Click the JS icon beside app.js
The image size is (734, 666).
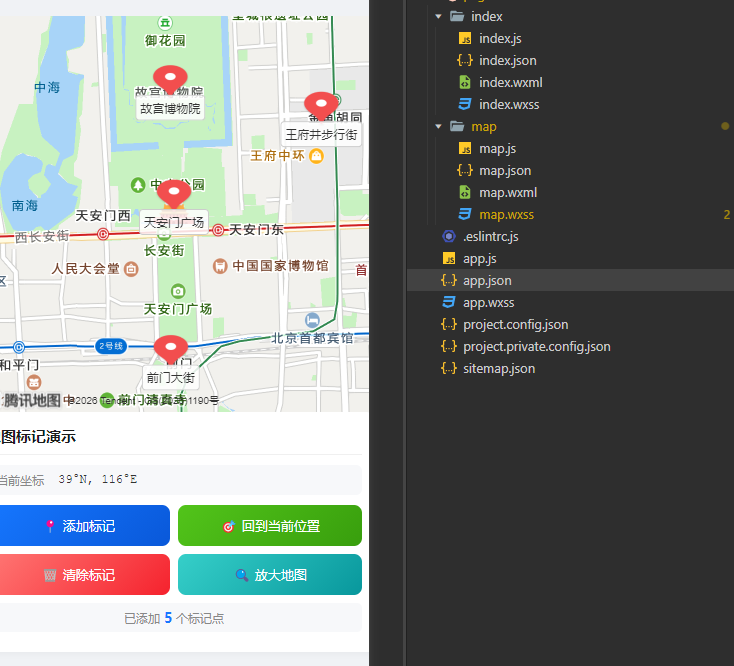(x=449, y=258)
